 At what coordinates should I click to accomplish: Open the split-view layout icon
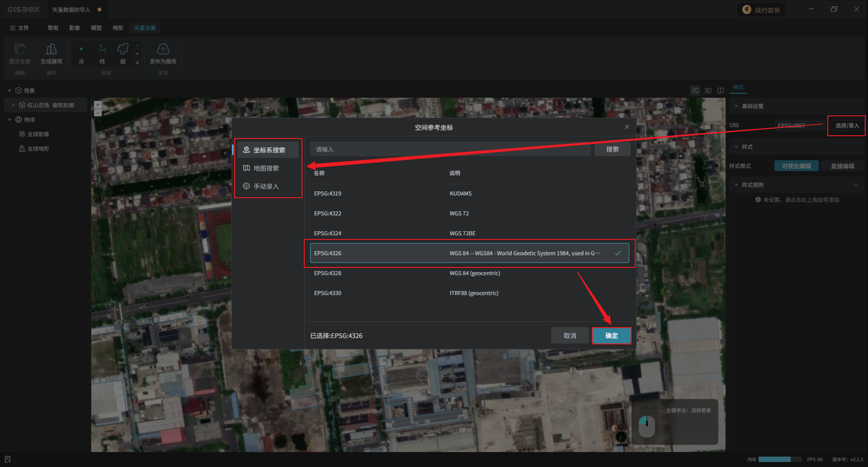(x=721, y=91)
